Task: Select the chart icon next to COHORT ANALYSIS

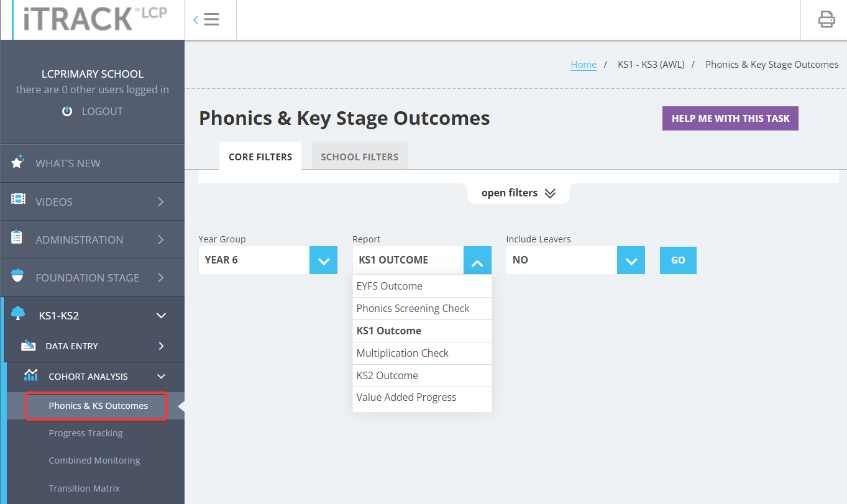Action: coord(31,376)
